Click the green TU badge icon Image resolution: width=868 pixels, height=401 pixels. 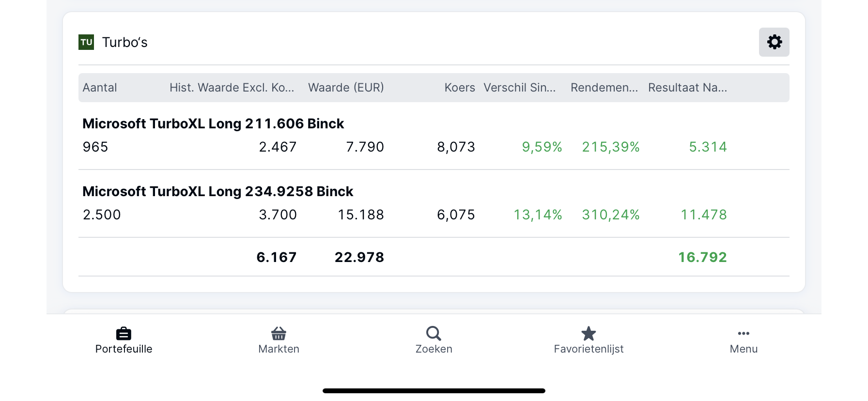(x=86, y=42)
